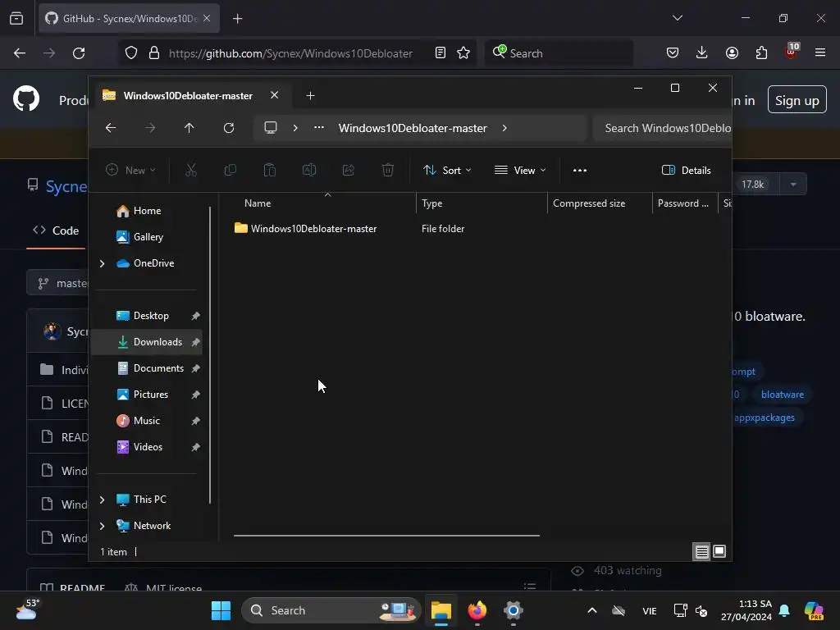The image size is (840, 630).
Task: Toggle Firefox reader view icon
Action: [x=441, y=53]
